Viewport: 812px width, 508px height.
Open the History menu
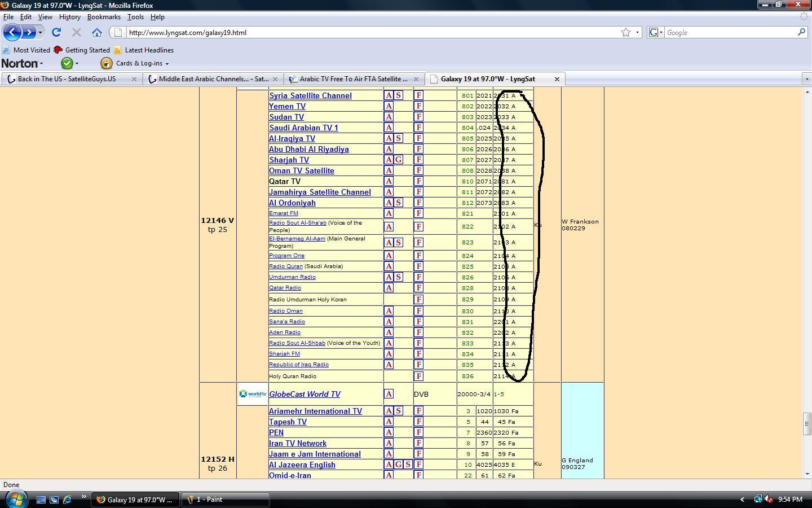pos(70,17)
